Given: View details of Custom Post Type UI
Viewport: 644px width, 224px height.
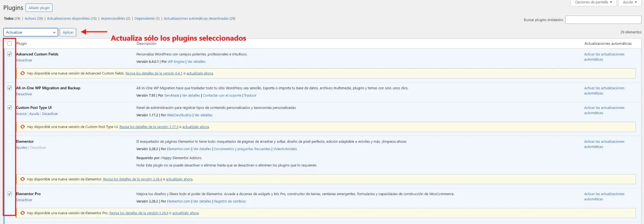Looking at the screenshot, I should pos(203,115).
